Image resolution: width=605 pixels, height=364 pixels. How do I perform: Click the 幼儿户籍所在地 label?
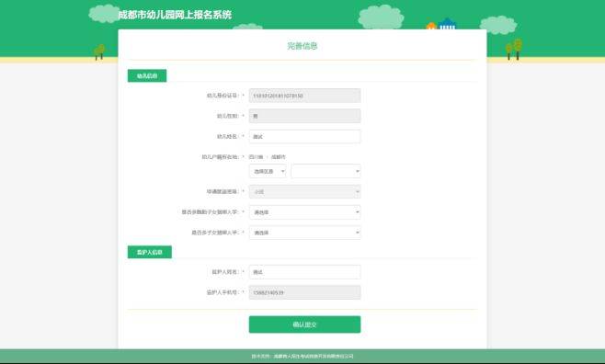click(x=220, y=157)
